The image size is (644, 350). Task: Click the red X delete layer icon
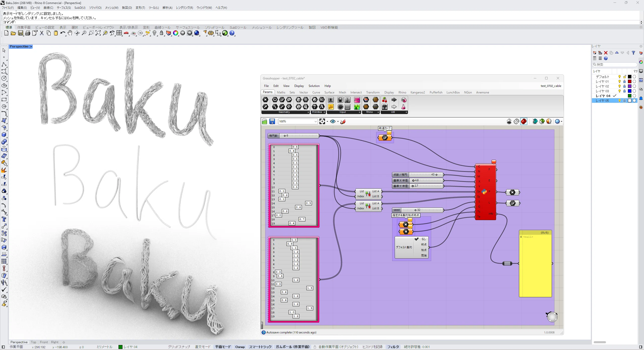pyautogui.click(x=606, y=53)
